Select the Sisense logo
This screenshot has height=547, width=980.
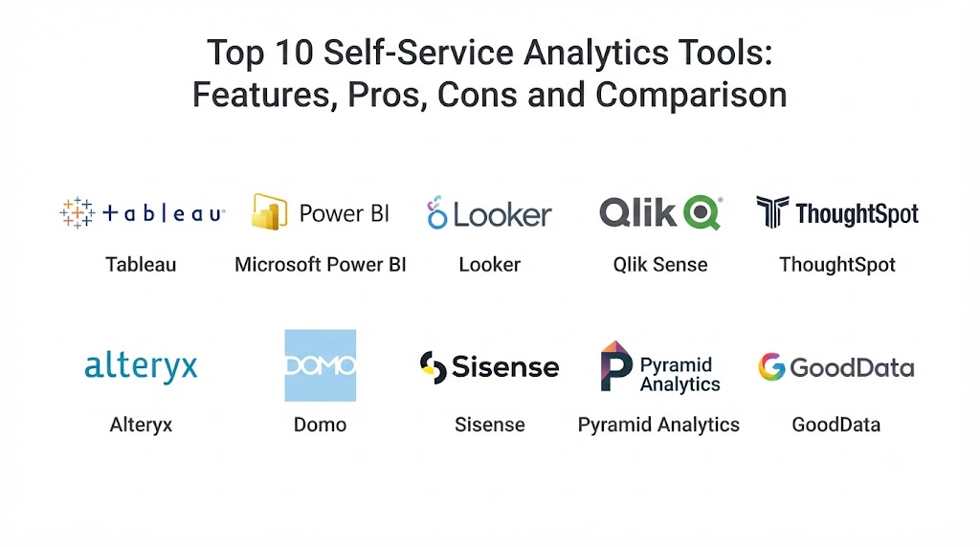(489, 366)
